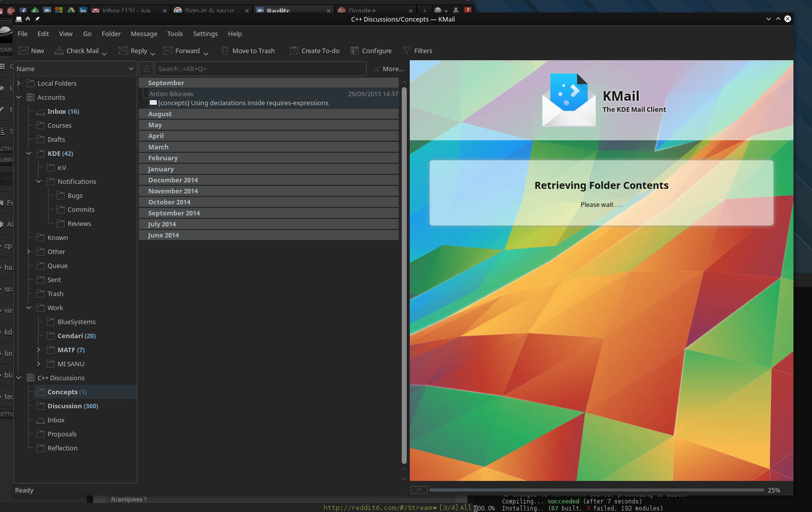The image size is (812, 512).
Task: Click the Queue folder icon
Action: click(x=41, y=266)
